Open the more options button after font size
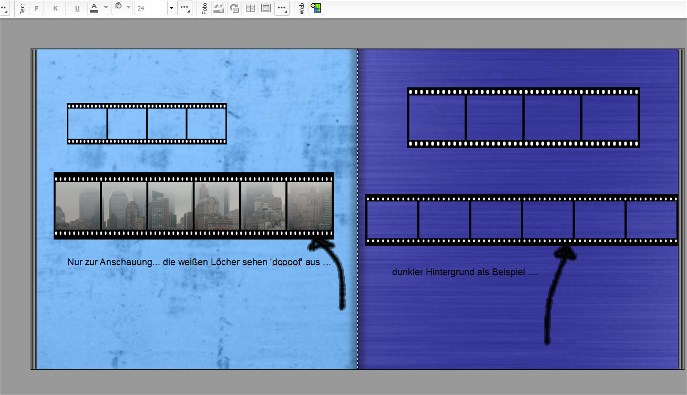Screen dimensions: 687x395 [x=185, y=8]
